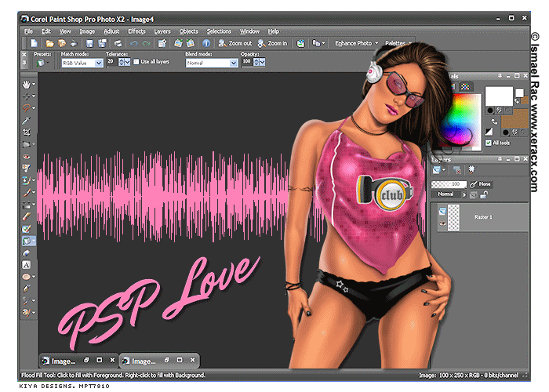Click the Open folder icon

49,43
